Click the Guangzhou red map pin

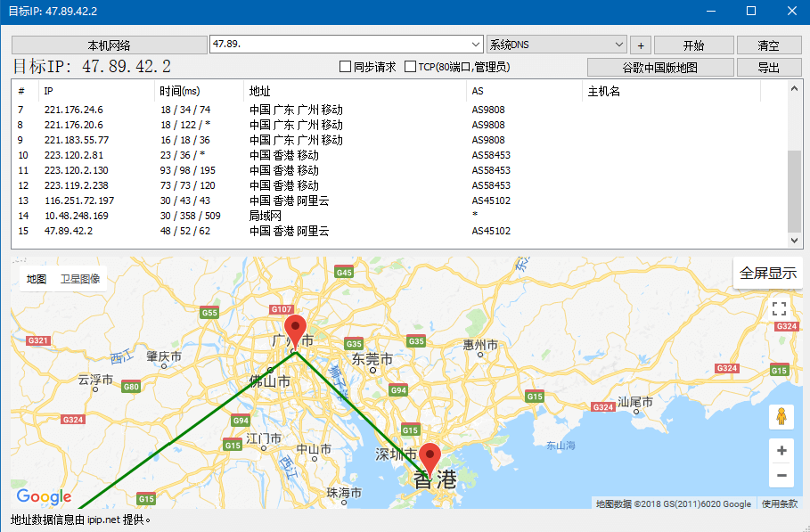[x=296, y=331]
